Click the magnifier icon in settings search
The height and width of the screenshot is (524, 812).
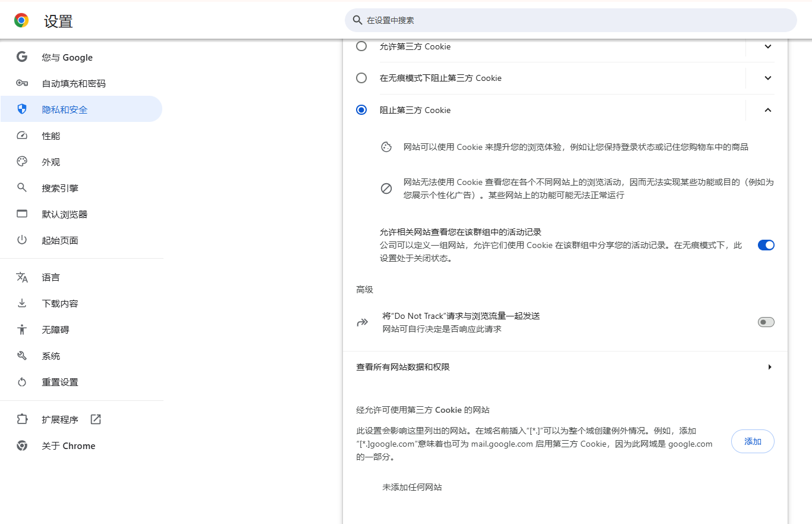point(357,20)
